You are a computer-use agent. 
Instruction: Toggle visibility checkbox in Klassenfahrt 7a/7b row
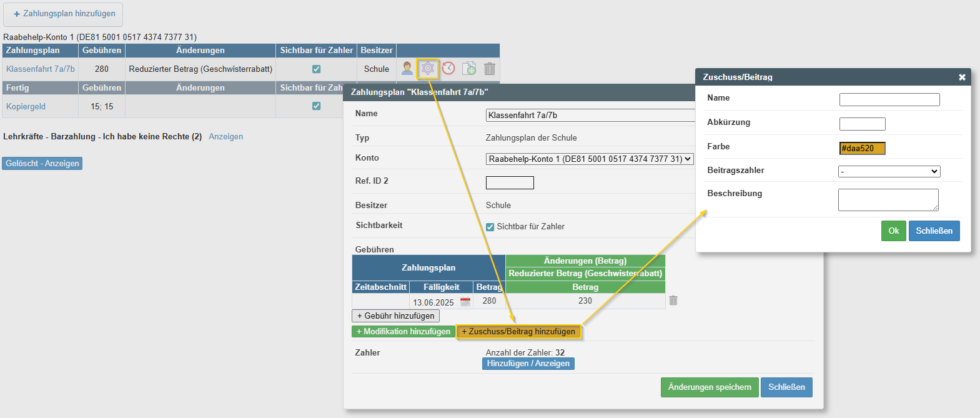(317, 69)
